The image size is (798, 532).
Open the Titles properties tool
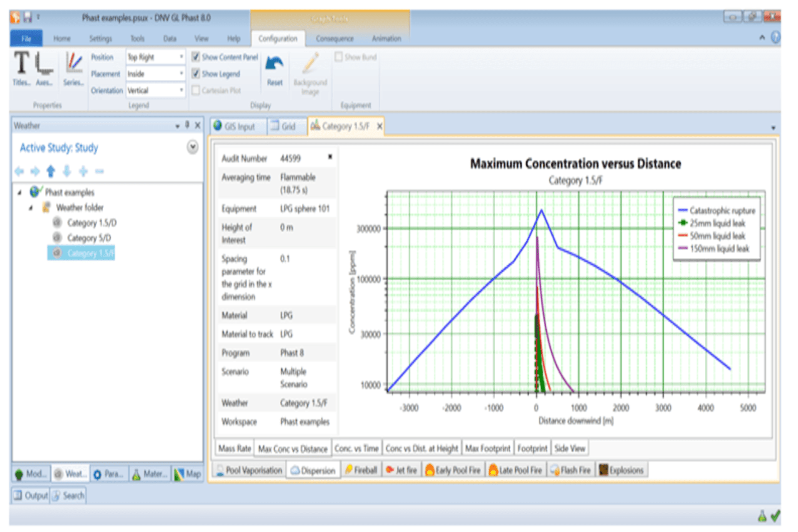21,68
